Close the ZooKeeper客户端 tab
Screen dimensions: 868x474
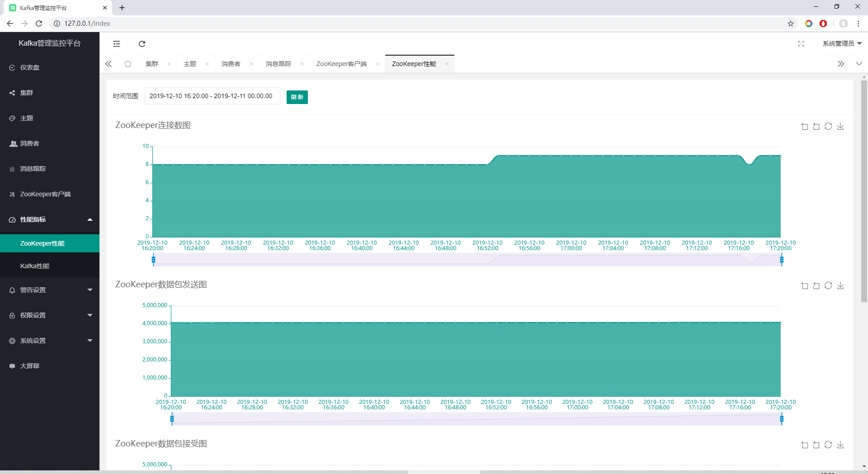(377, 64)
